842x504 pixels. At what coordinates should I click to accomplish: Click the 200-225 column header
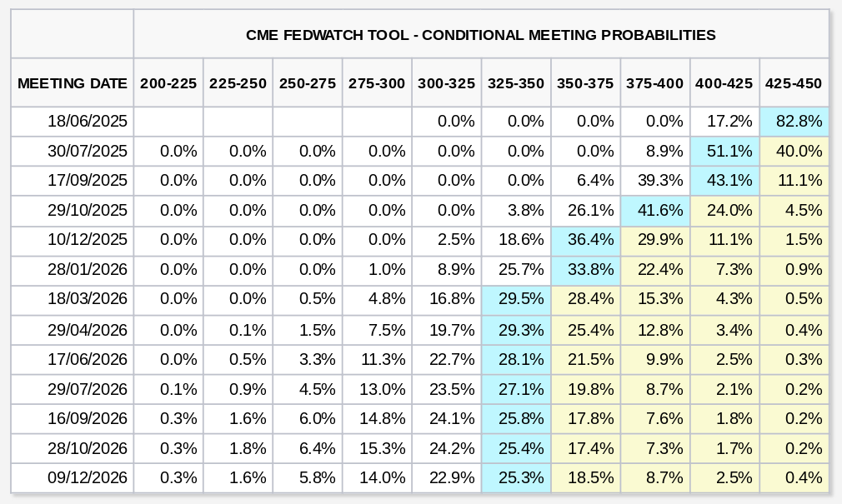[168, 83]
